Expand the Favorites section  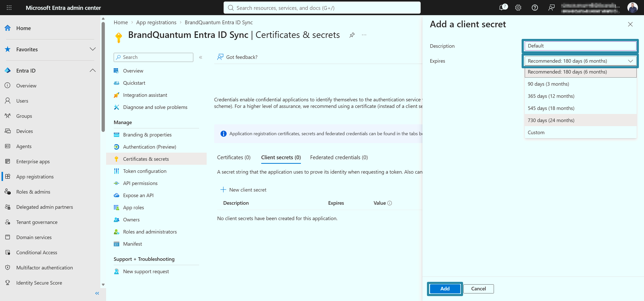coord(93,49)
